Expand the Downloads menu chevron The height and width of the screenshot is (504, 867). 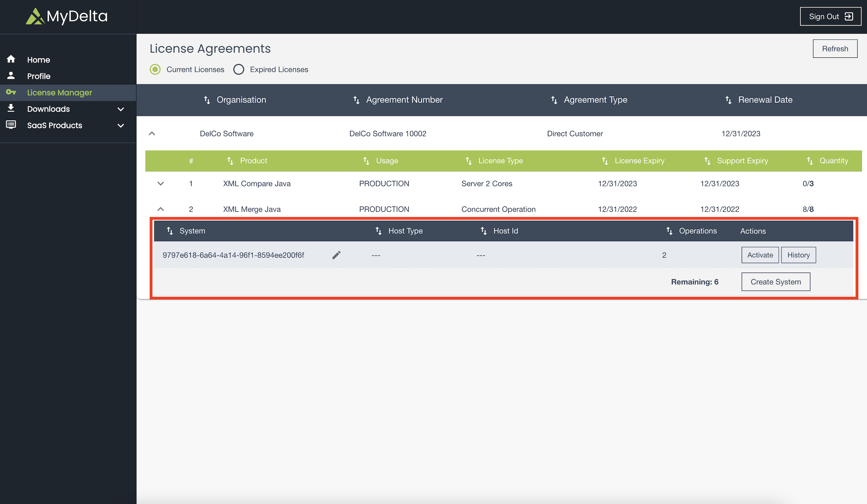point(121,109)
